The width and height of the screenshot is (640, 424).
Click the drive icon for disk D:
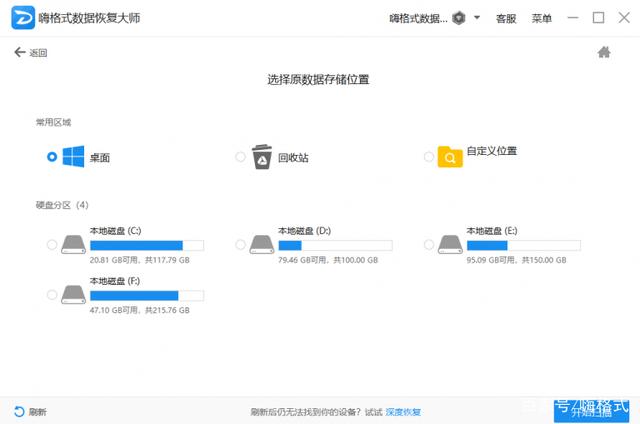tap(262, 244)
